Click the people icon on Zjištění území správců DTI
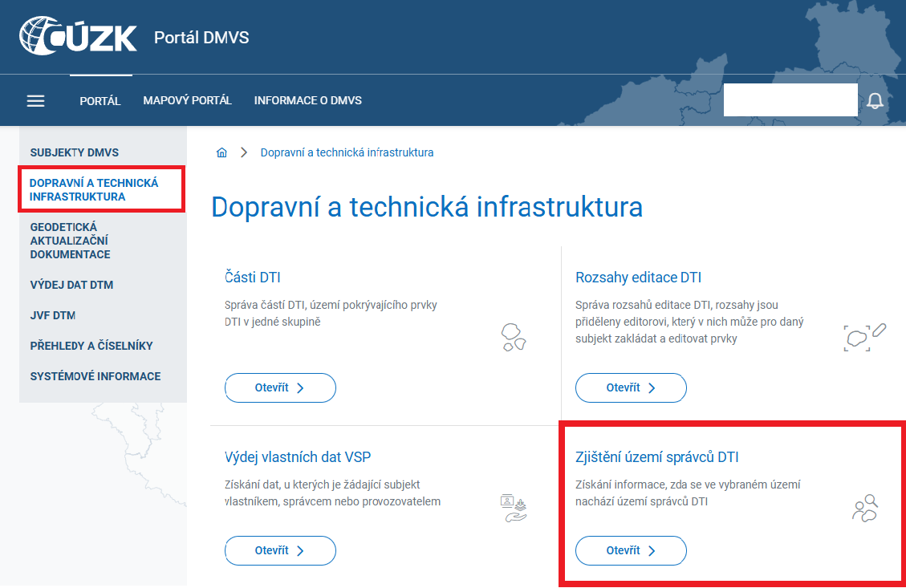 click(864, 509)
